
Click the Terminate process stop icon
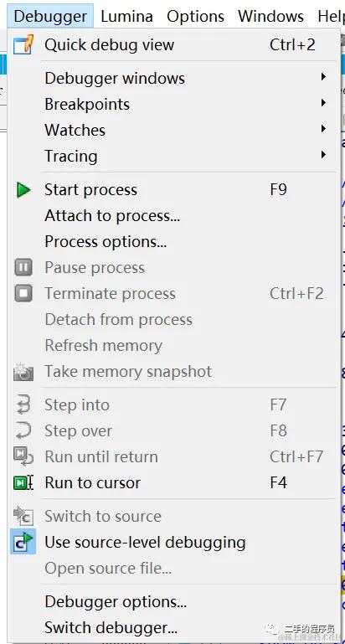pos(23,294)
